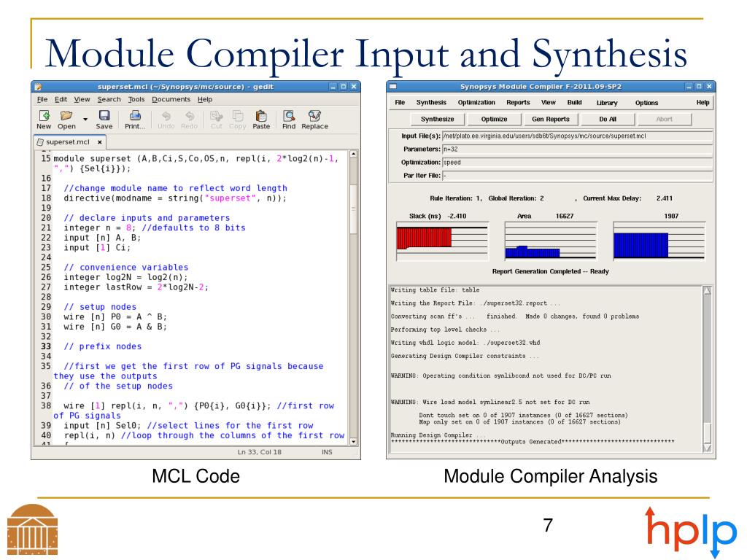Click the red Slack bar chart
This screenshot has height=560, width=747.
pos(442,241)
